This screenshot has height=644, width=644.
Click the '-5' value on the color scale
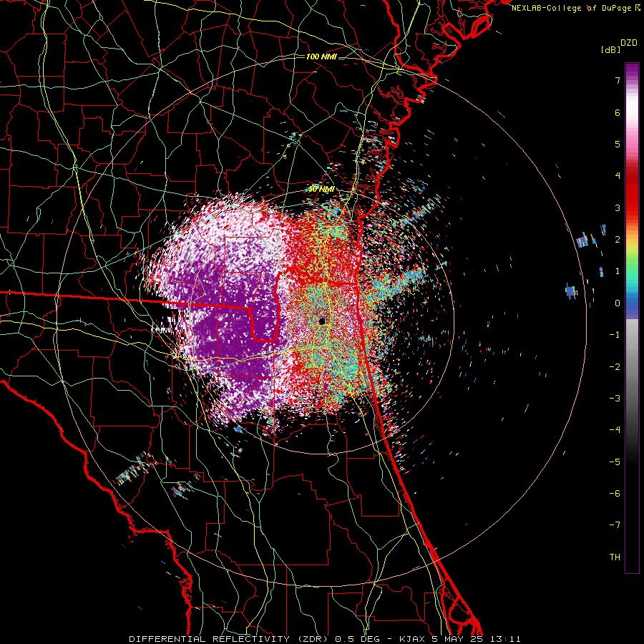click(615, 462)
